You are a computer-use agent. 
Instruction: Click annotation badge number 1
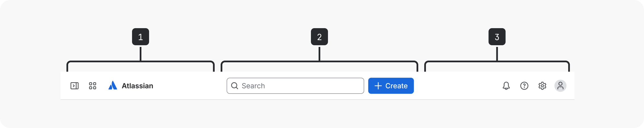tap(141, 37)
